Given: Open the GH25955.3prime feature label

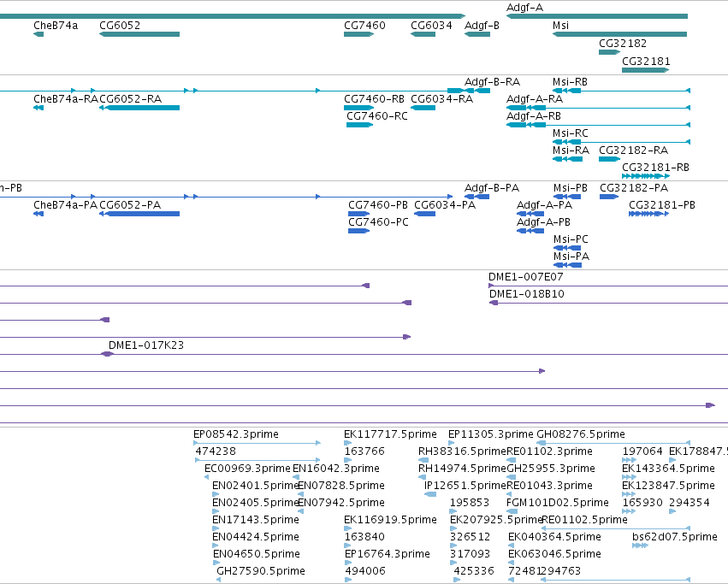Looking at the screenshot, I should (551, 469).
